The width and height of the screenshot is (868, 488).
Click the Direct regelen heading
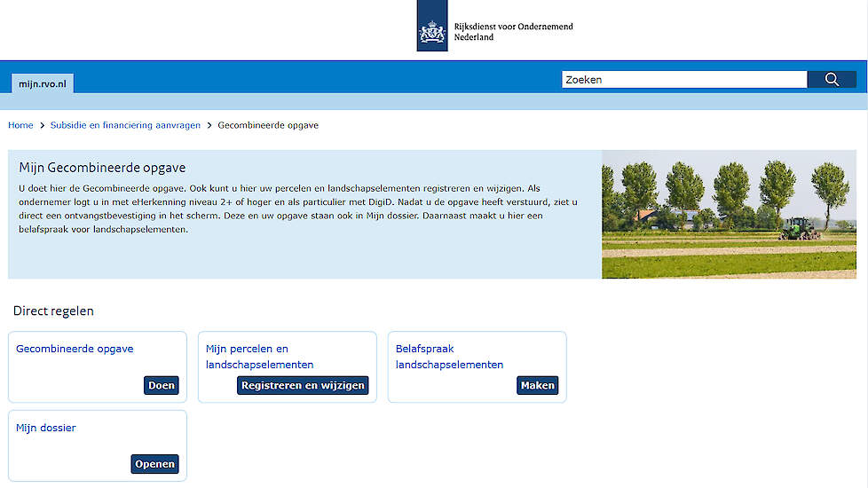54,311
